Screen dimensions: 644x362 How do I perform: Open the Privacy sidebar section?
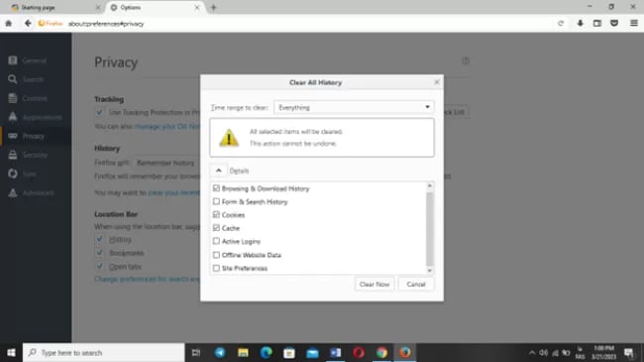(36, 136)
